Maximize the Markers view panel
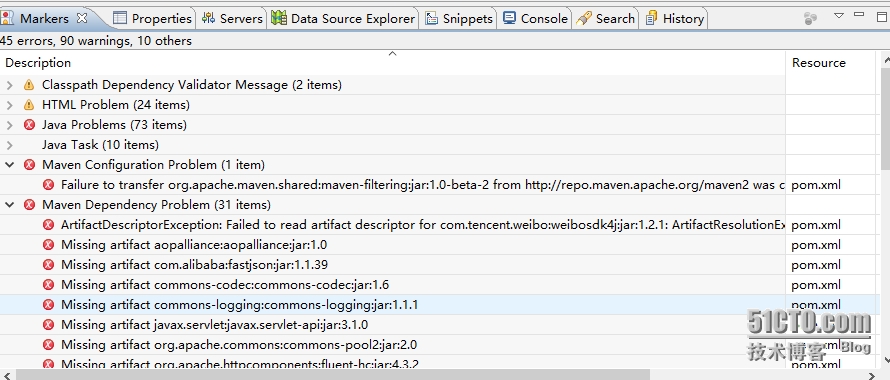Image resolution: width=890 pixels, height=380 pixels. [x=881, y=16]
